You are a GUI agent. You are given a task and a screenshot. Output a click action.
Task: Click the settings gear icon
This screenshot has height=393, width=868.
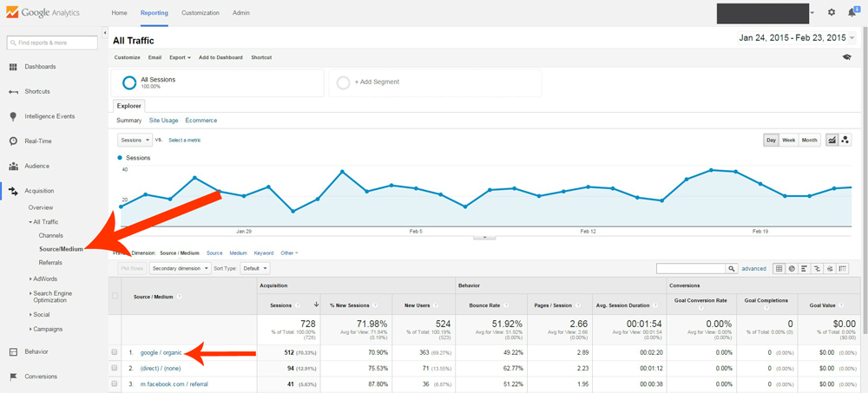[x=832, y=13]
